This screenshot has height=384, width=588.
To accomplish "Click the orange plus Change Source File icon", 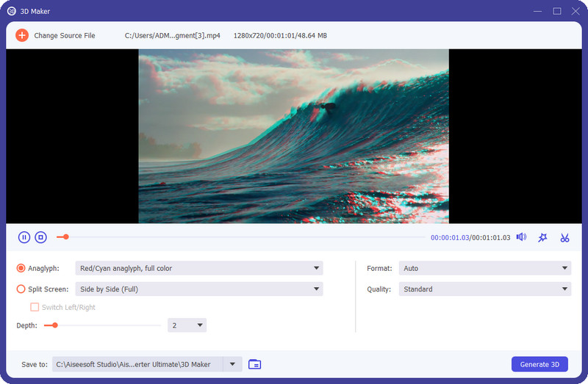I will pos(22,35).
